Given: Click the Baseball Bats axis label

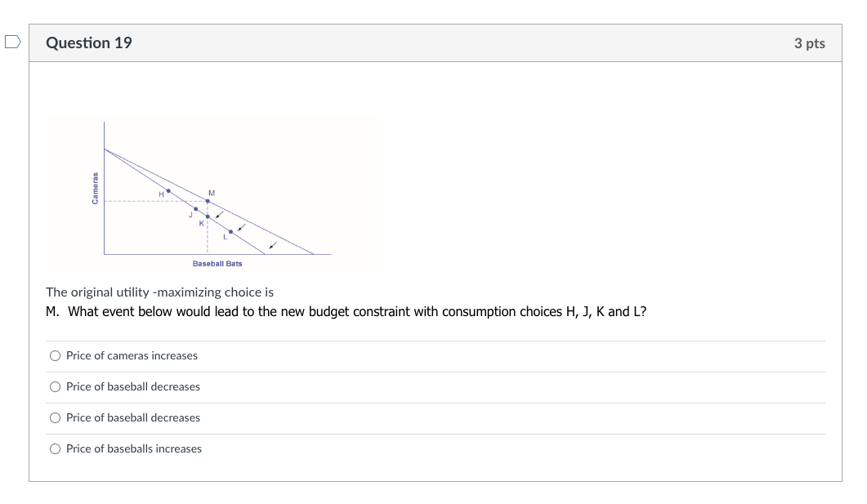Looking at the screenshot, I should click(x=217, y=263).
